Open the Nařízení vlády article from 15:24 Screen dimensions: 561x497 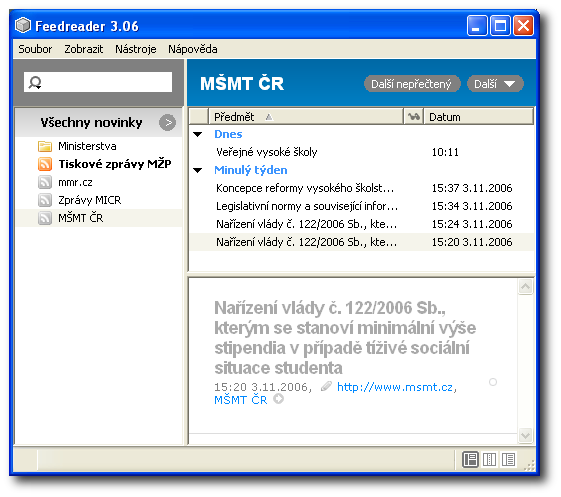(x=307, y=224)
